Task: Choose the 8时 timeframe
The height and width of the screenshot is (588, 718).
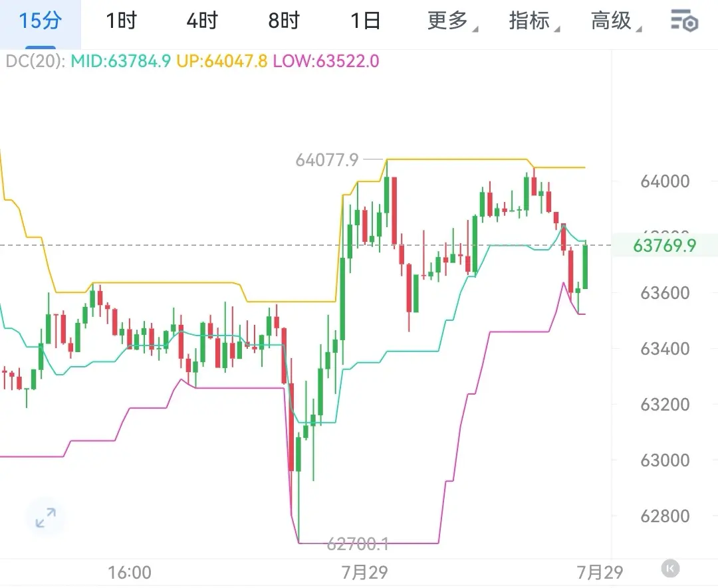Action: (x=284, y=21)
